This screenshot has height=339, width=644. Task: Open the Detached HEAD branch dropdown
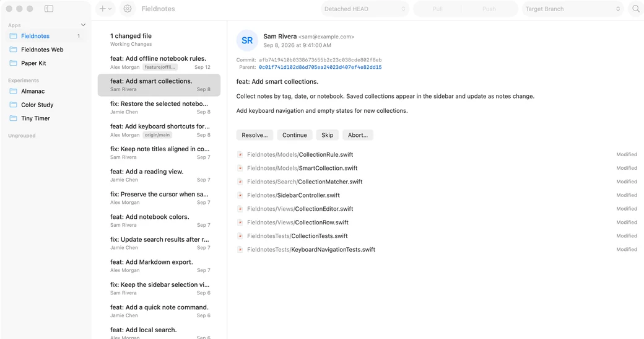click(365, 9)
